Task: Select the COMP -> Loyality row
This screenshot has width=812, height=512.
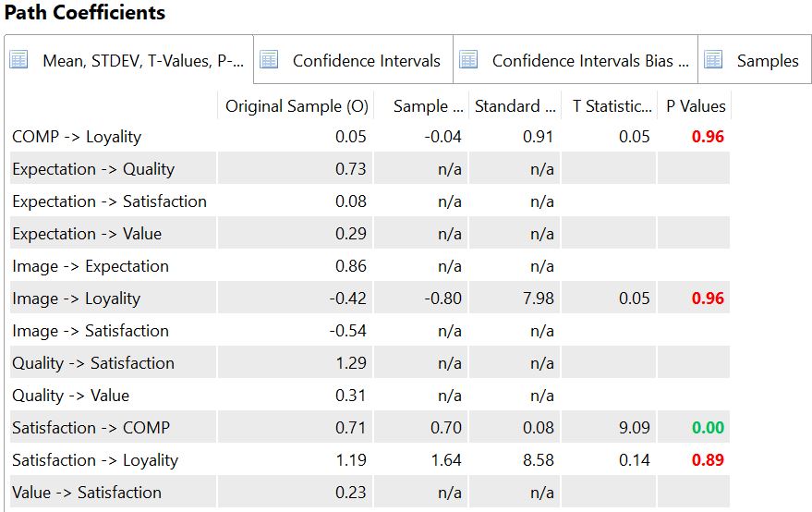Action: (x=77, y=137)
